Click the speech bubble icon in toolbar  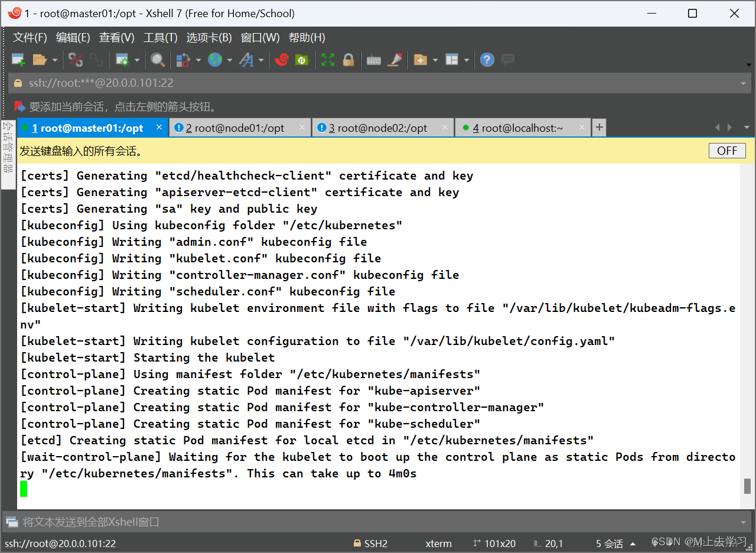(x=507, y=60)
